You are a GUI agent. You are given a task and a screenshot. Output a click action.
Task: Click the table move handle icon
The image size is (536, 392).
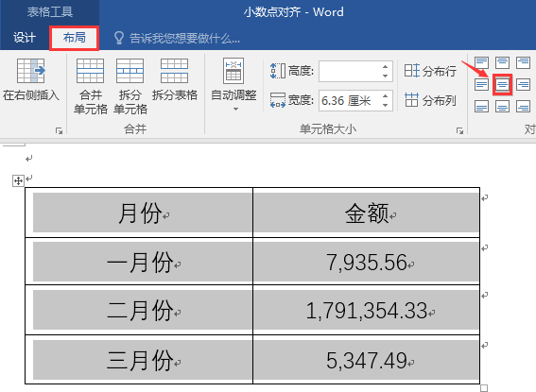point(18,180)
